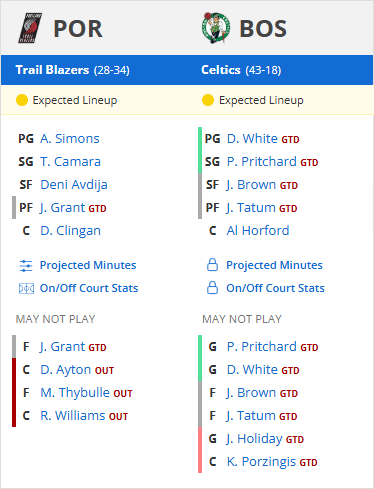Click the Trail Blazers team logo
This screenshot has width=374, height=489.
tap(30, 28)
